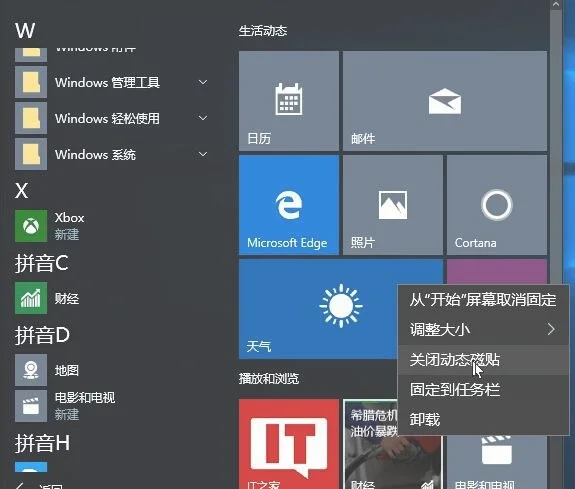This screenshot has height=489, width=575.
Task: Click the purple tile beside Weather
Action: (497, 271)
